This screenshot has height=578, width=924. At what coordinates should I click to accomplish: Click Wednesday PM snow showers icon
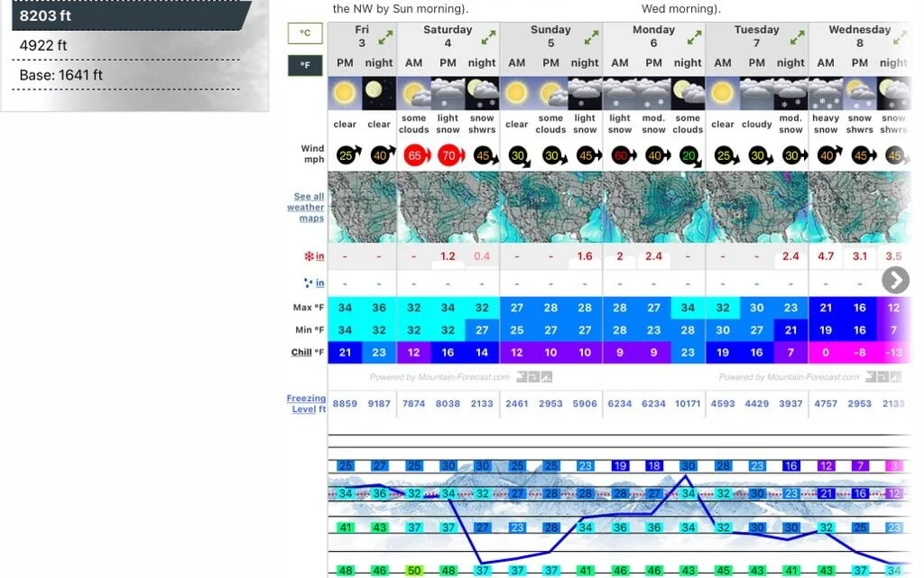[860, 93]
